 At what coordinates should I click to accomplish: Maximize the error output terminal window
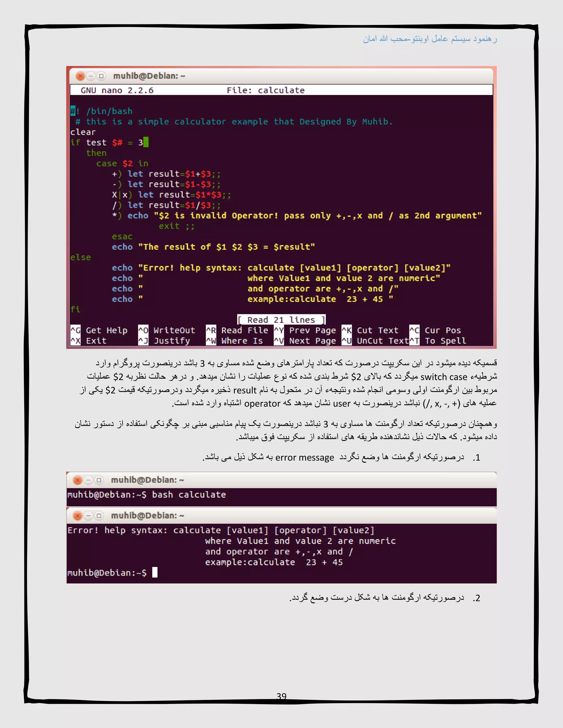pos(99,516)
